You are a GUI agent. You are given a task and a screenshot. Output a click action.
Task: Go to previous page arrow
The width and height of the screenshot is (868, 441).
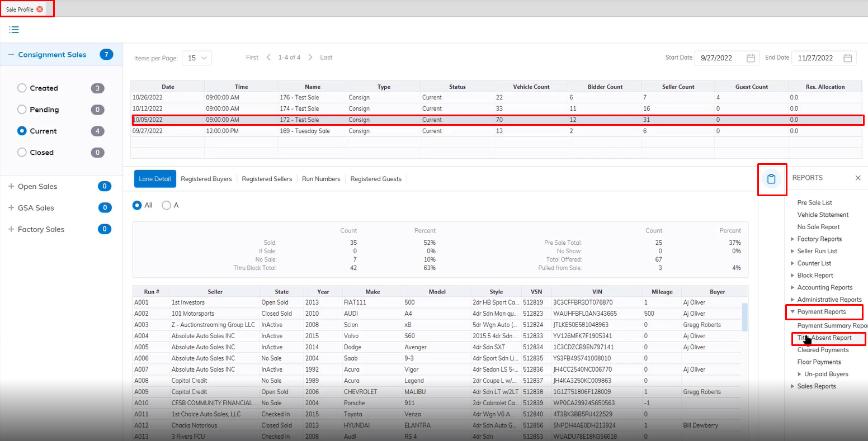(268, 58)
